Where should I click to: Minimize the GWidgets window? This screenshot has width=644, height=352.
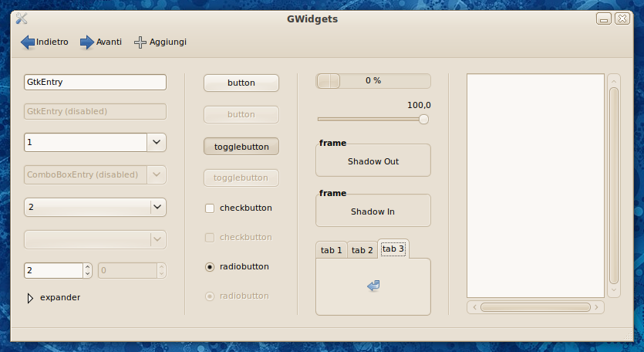[604, 19]
